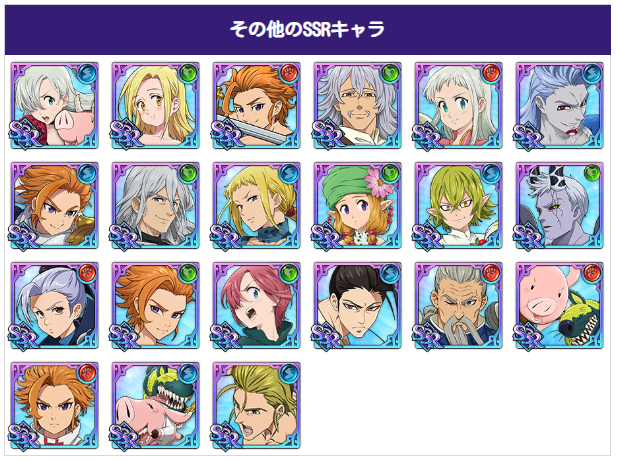Select the silver-haired girl holding pink pig
618x462 pixels.
point(54,105)
